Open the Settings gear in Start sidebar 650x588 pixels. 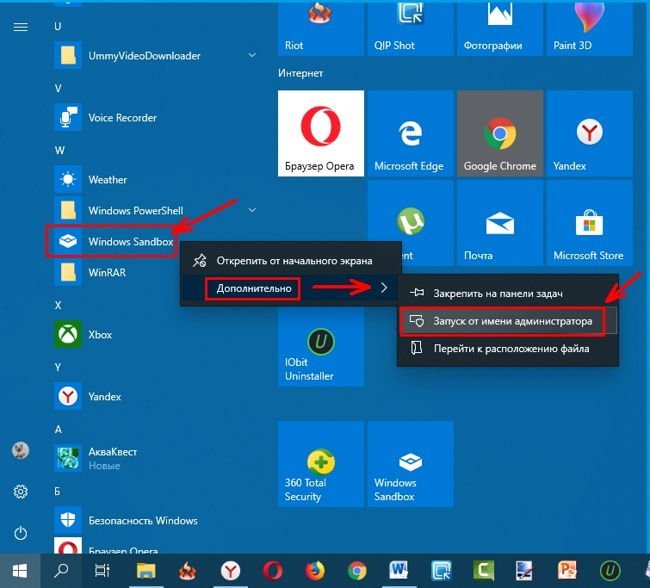click(20, 492)
